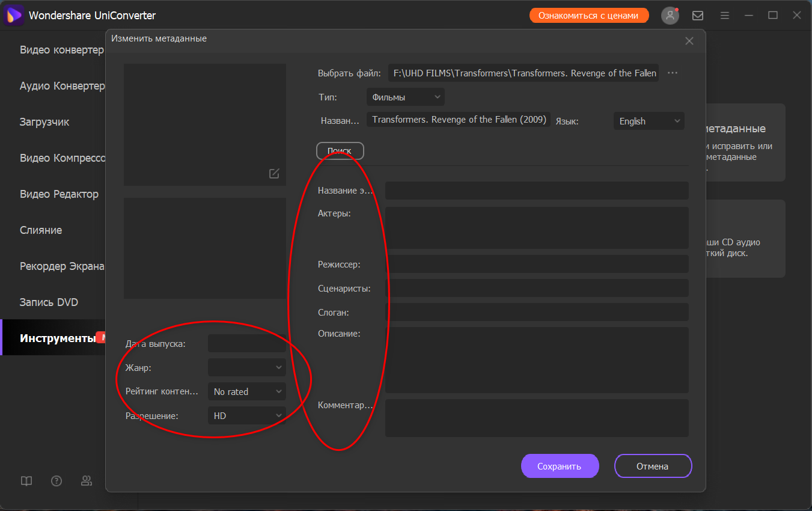Viewport: 812px width, 511px height.
Task: Select Видео Редактор in the sidebar
Action: (59, 194)
